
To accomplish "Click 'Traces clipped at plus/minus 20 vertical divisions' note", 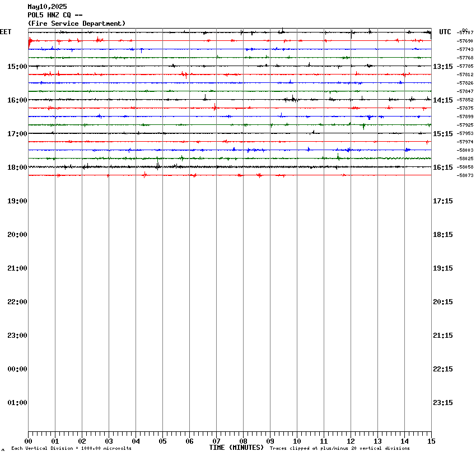I will pyautogui.click(x=340, y=448).
